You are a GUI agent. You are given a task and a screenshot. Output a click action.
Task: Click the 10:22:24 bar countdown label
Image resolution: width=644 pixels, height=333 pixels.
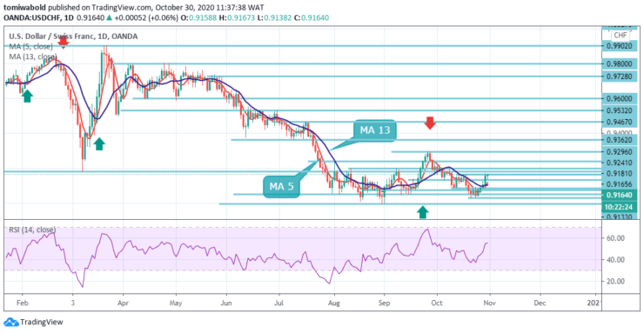click(619, 207)
